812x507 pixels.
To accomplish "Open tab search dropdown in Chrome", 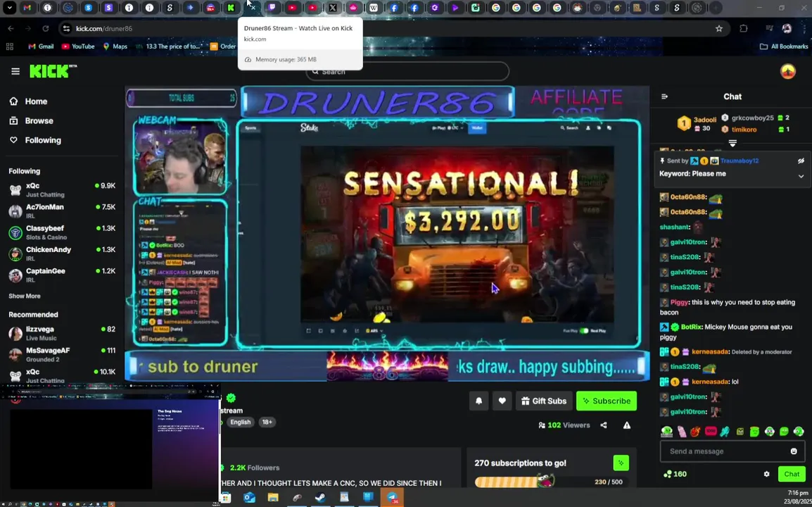I will click(9, 8).
